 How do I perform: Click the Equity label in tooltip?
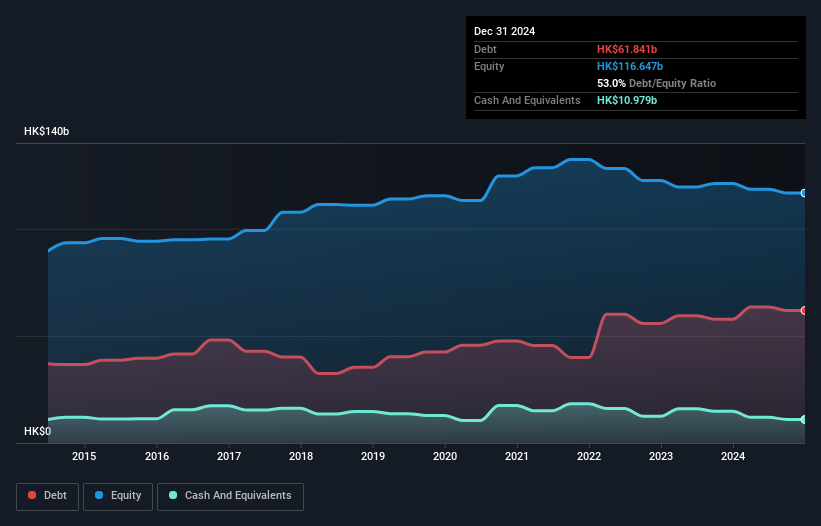click(x=489, y=66)
